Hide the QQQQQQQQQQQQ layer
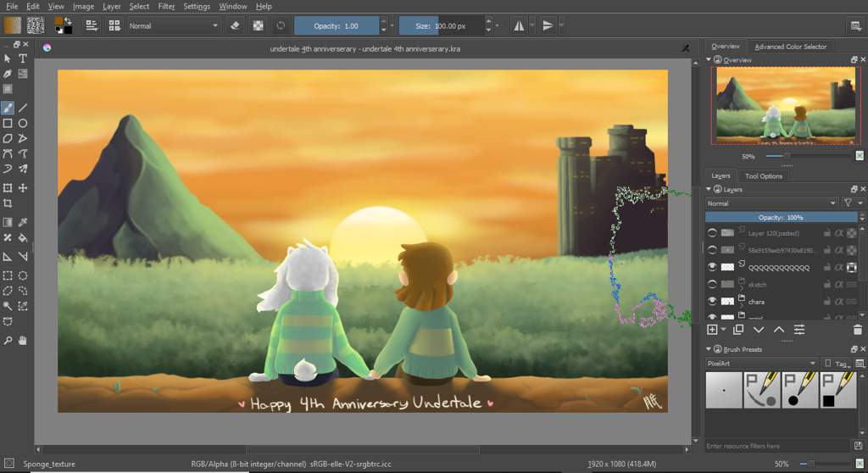 coord(712,267)
